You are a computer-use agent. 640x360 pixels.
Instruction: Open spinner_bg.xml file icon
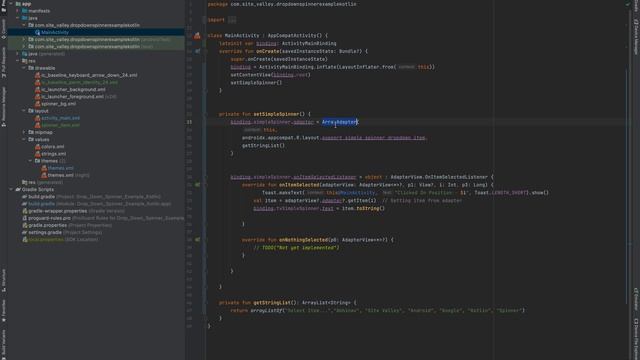tap(38, 104)
